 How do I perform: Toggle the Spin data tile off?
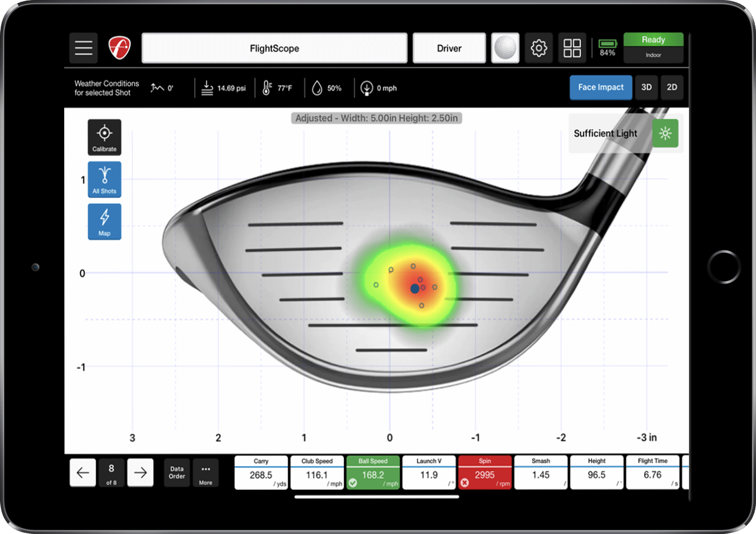(485, 473)
